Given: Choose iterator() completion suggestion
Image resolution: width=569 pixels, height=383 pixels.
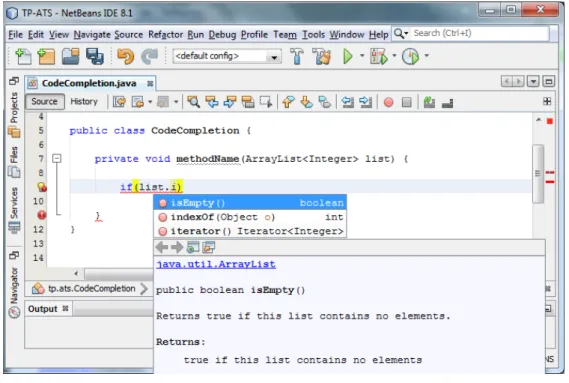Looking at the screenshot, I should click(250, 231).
